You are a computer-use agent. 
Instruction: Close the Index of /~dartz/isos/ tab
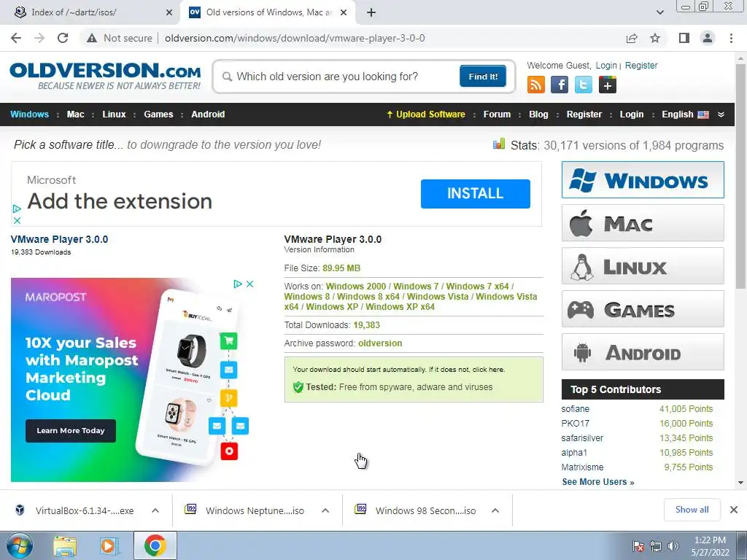point(169,12)
